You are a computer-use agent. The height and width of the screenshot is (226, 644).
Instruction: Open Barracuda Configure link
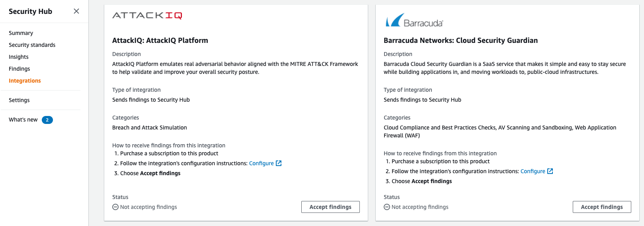click(533, 171)
